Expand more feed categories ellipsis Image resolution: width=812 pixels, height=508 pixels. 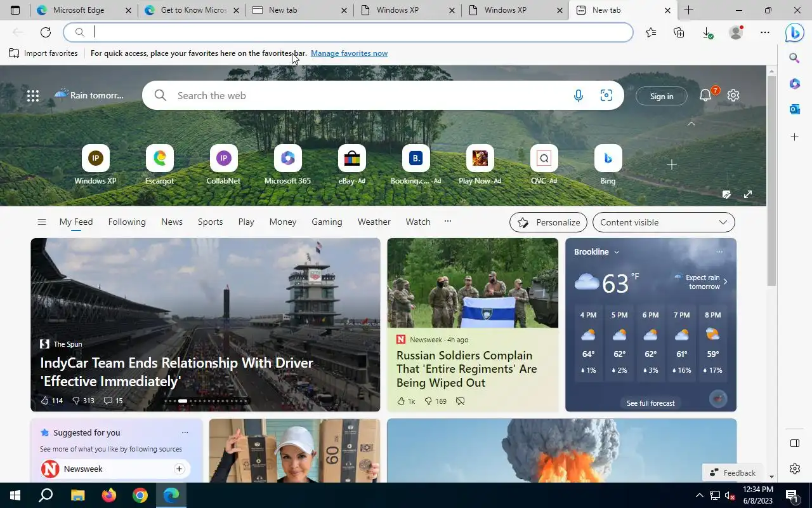click(x=448, y=221)
